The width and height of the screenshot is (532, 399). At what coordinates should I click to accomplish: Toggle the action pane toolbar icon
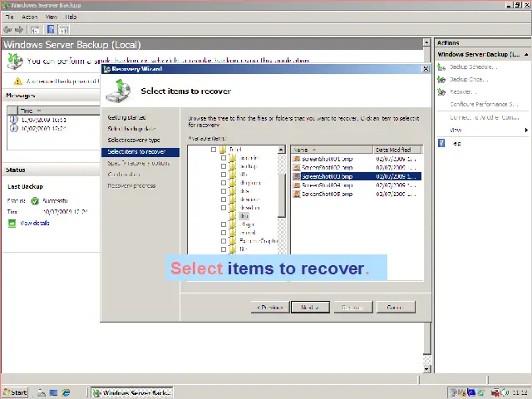pos(64,30)
